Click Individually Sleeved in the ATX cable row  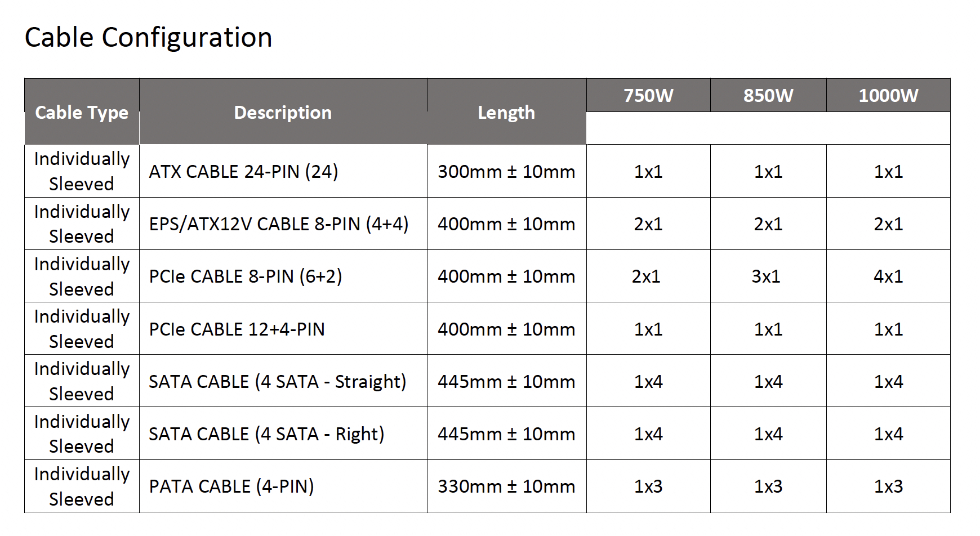click(82, 171)
